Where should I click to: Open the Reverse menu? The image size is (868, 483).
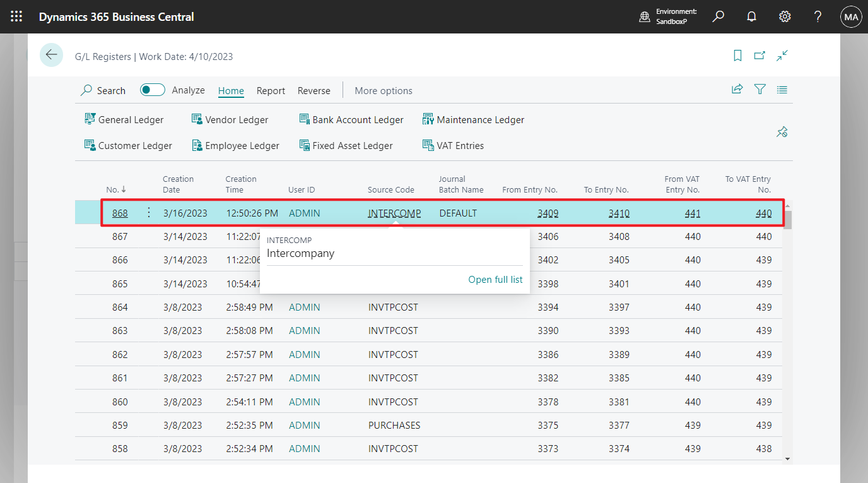pyautogui.click(x=314, y=91)
